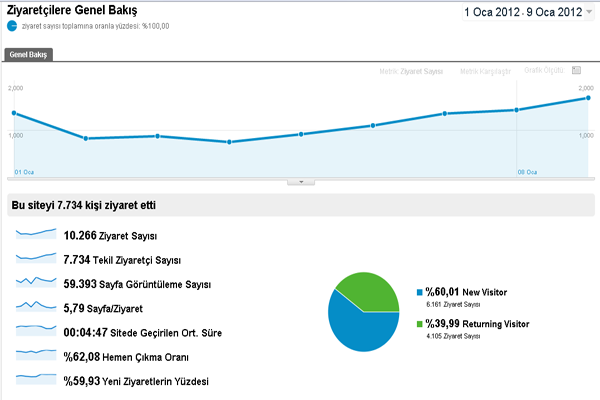Select the Genel Bakış tab
Viewport: 600px width, 400px height.
click(x=28, y=54)
